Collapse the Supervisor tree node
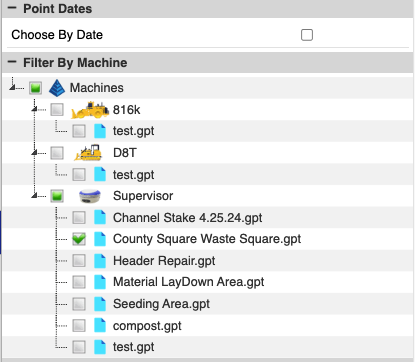This screenshot has width=415, height=362. [x=34, y=195]
